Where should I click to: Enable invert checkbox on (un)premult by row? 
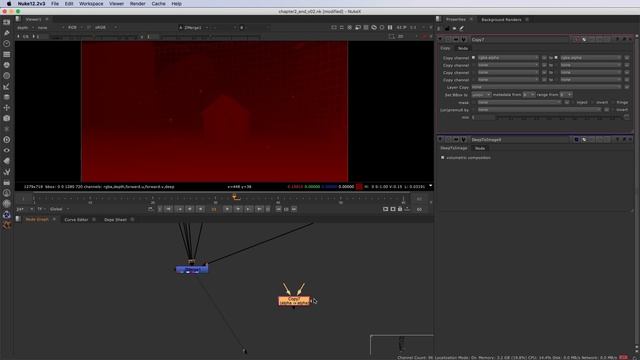tap(613, 110)
